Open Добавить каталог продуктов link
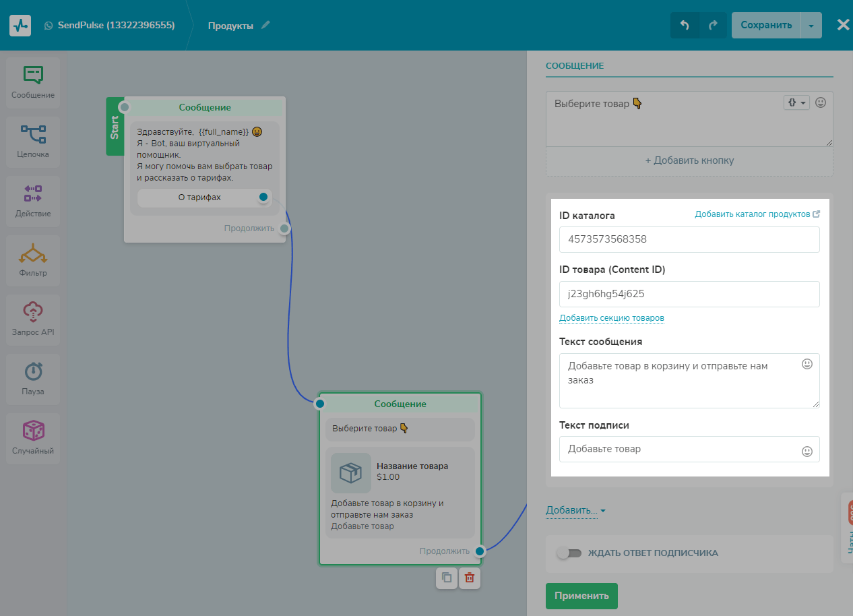Viewport: 853px width, 616px height. pos(757,214)
